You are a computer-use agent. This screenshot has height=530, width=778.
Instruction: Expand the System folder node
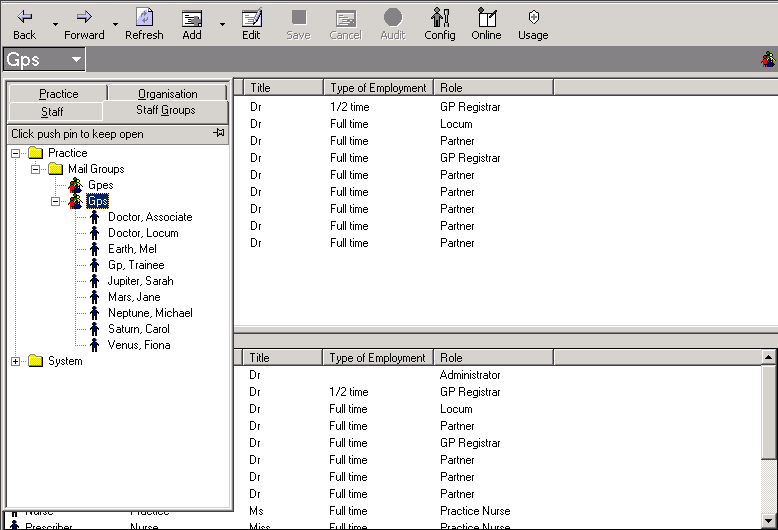coord(16,361)
